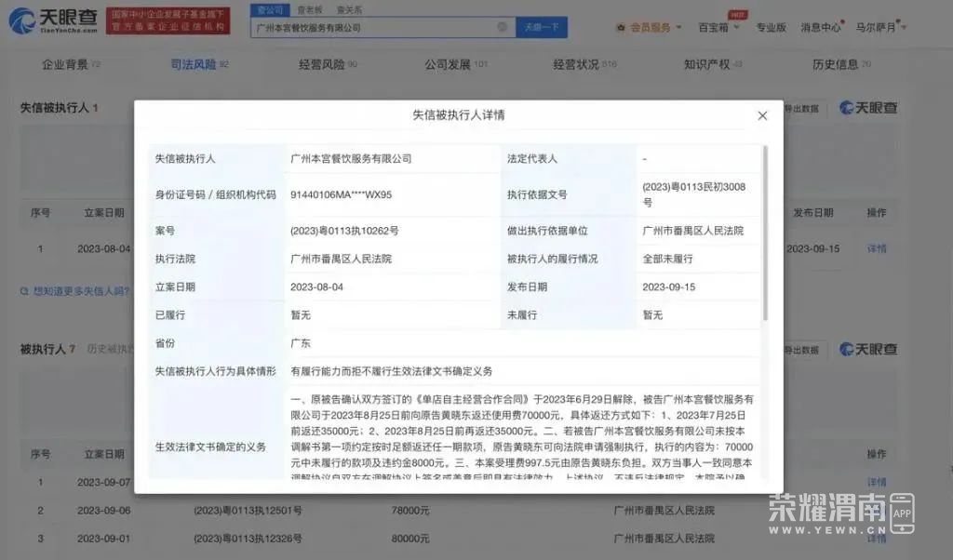Screen dimensions: 953x560
Task: Click 做出执行依据单位 value 广州市番禺区人民法院
Action: pos(692,231)
